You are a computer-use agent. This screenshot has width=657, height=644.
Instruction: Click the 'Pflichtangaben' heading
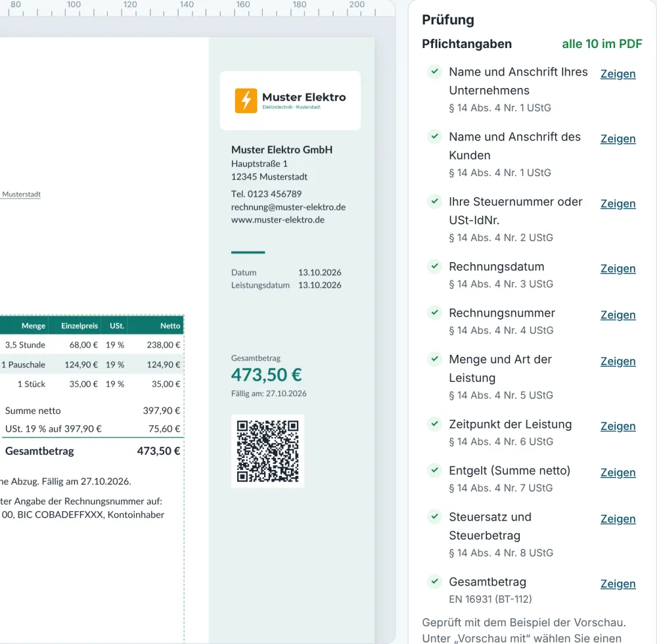[x=466, y=44]
